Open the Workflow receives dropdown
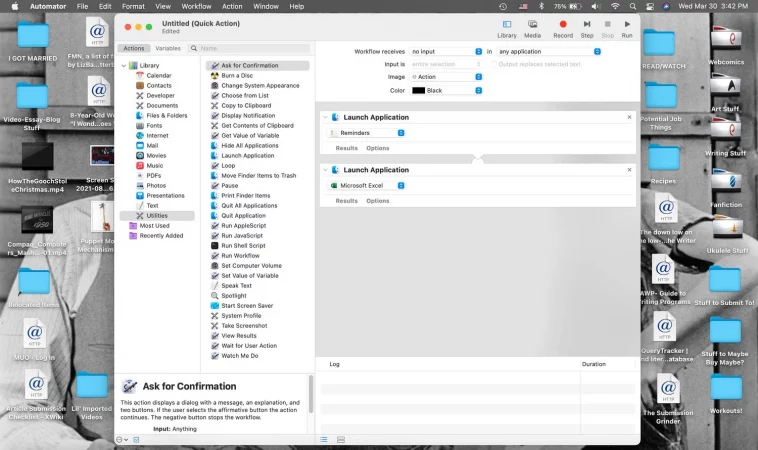The image size is (758, 450). [446, 51]
